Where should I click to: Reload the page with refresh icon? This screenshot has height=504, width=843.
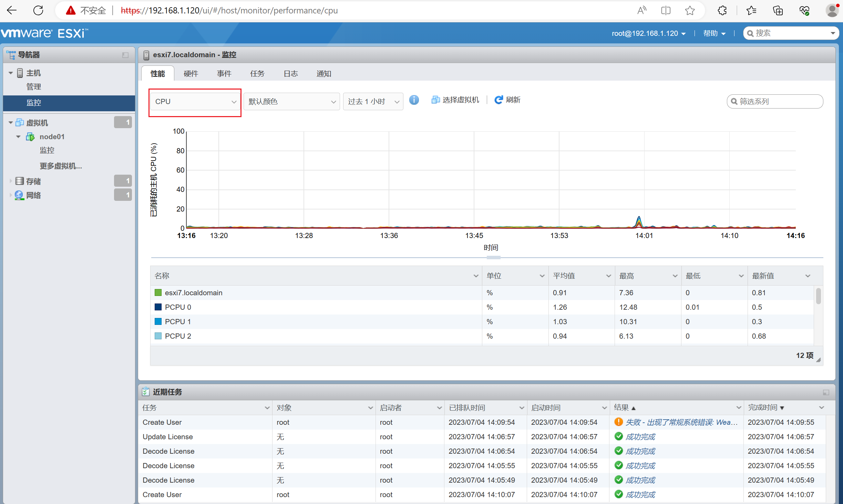click(x=38, y=10)
